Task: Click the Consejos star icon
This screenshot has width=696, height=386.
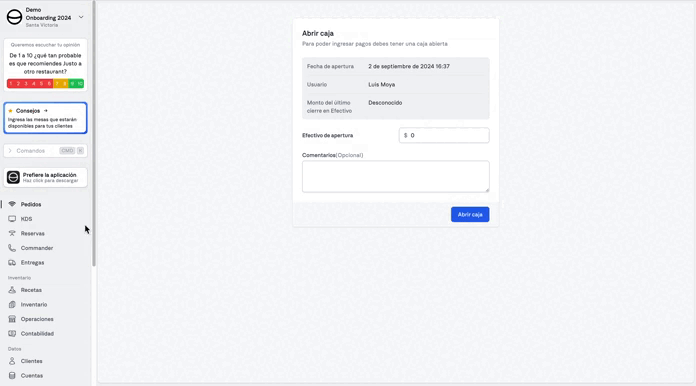Action: (x=10, y=111)
